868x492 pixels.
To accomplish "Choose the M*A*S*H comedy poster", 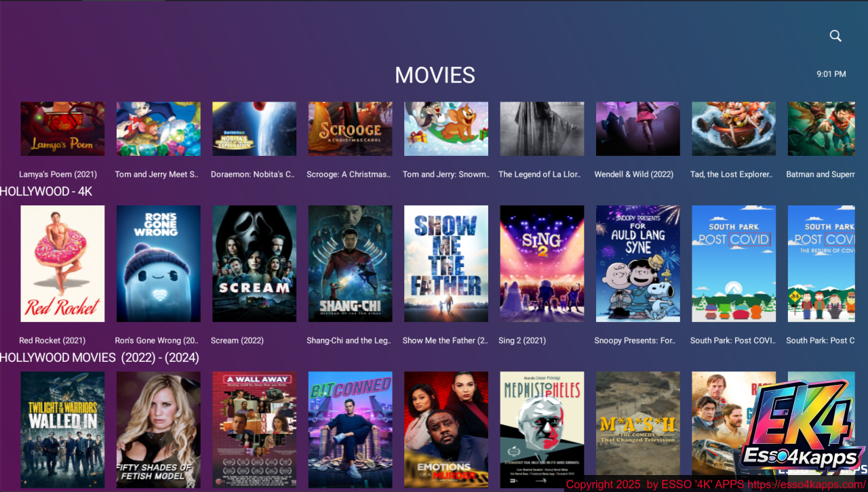I will [637, 430].
